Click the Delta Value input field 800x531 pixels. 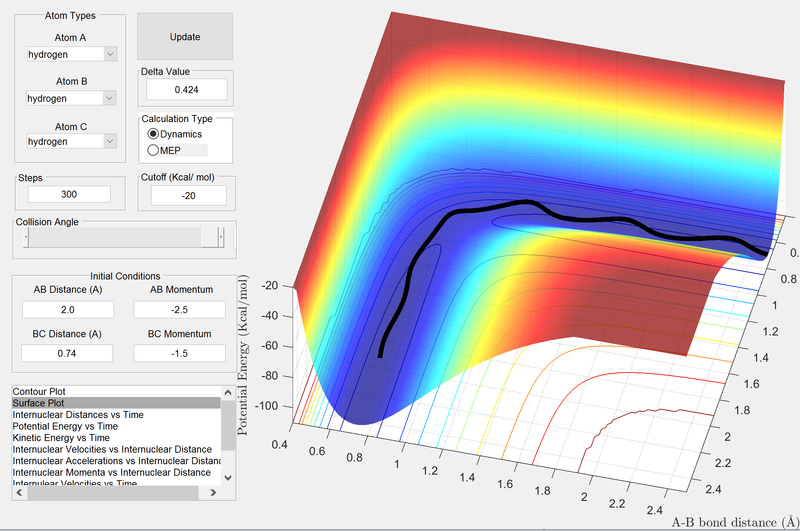(186, 90)
